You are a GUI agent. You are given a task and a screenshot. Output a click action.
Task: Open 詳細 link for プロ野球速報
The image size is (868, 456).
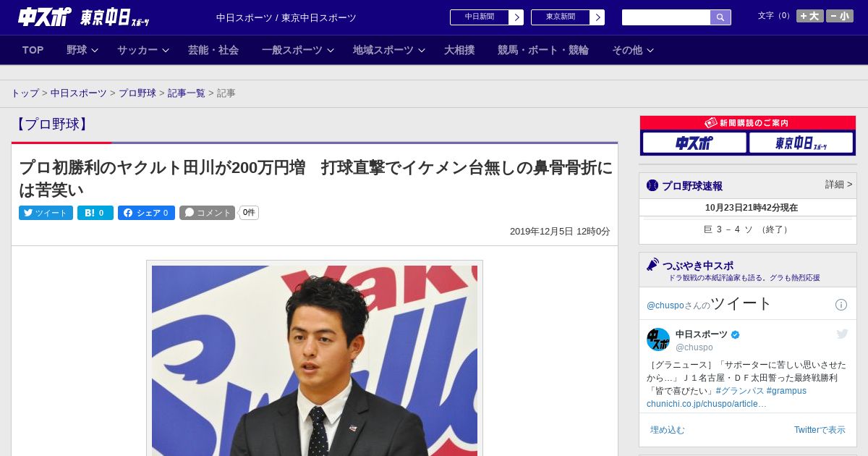(x=838, y=185)
